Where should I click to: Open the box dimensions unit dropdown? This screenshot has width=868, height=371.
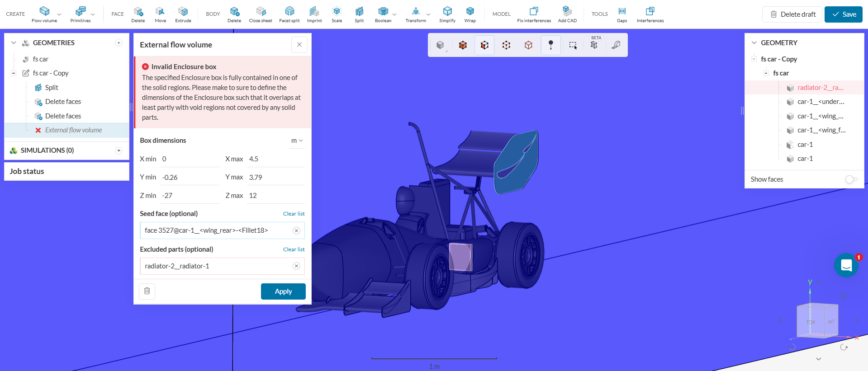click(297, 141)
